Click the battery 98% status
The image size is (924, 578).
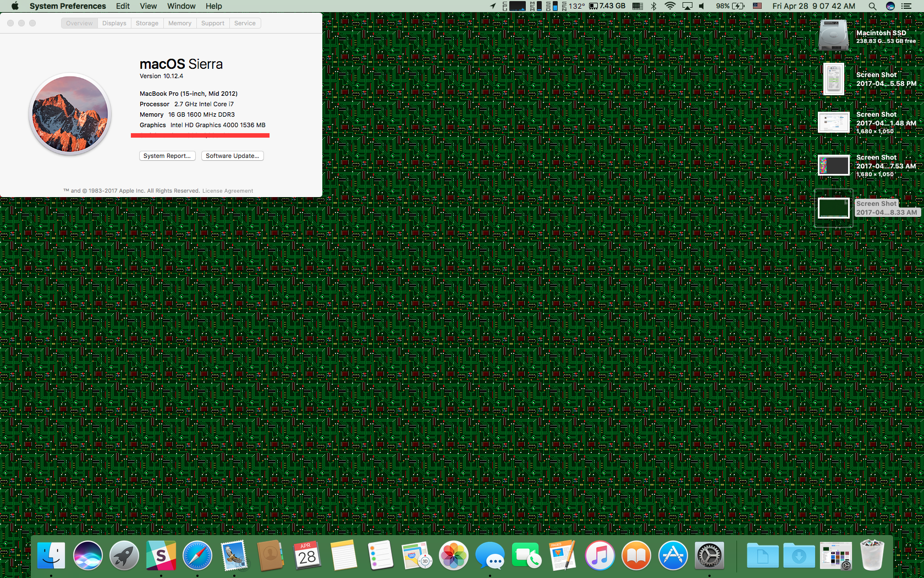tap(730, 6)
